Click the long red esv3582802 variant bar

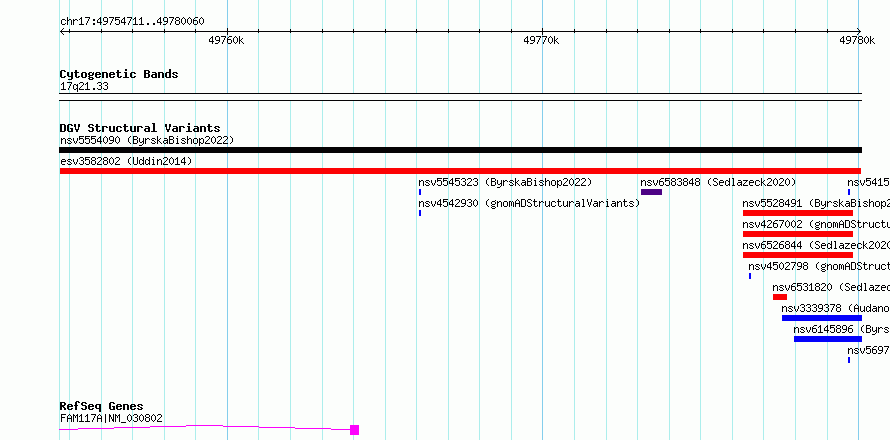coord(460,171)
